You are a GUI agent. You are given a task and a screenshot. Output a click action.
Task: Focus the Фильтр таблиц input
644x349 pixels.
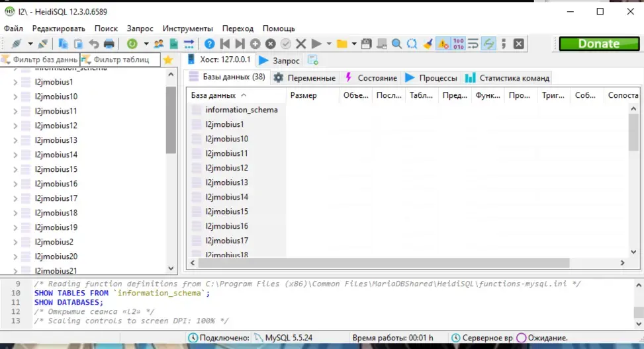point(120,60)
